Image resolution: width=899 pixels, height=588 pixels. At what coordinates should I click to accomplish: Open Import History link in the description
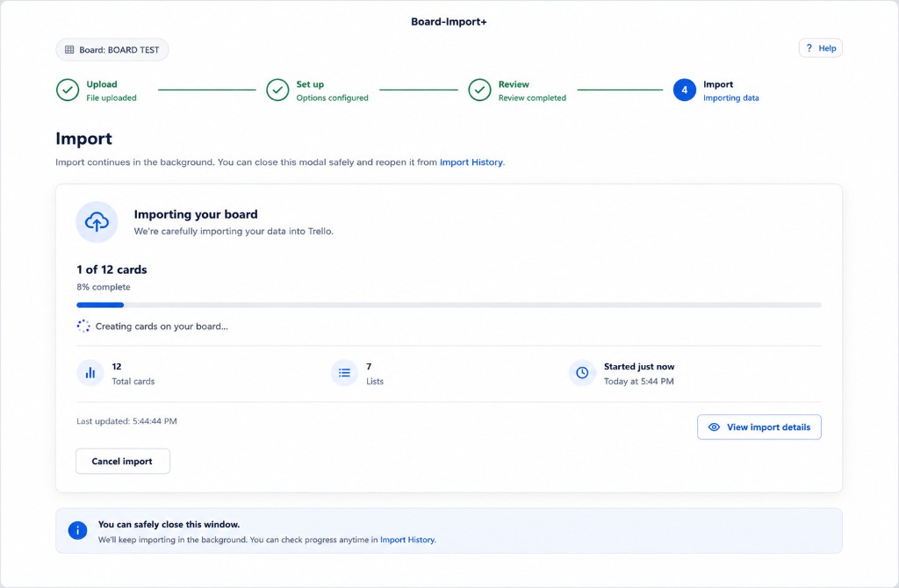471,162
